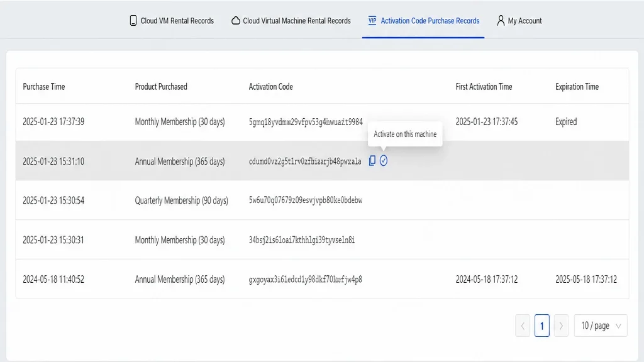
Task: Go to the previous page arrow
Action: [x=523, y=326]
